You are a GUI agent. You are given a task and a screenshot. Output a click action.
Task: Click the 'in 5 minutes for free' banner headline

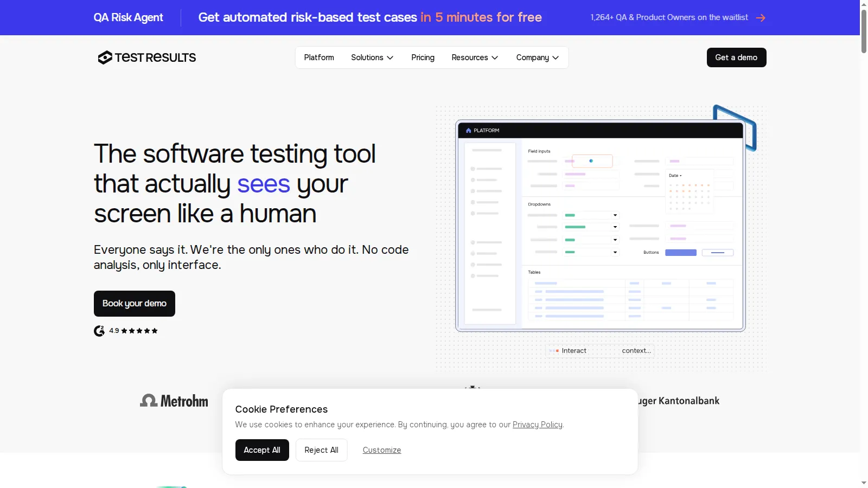tap(481, 17)
